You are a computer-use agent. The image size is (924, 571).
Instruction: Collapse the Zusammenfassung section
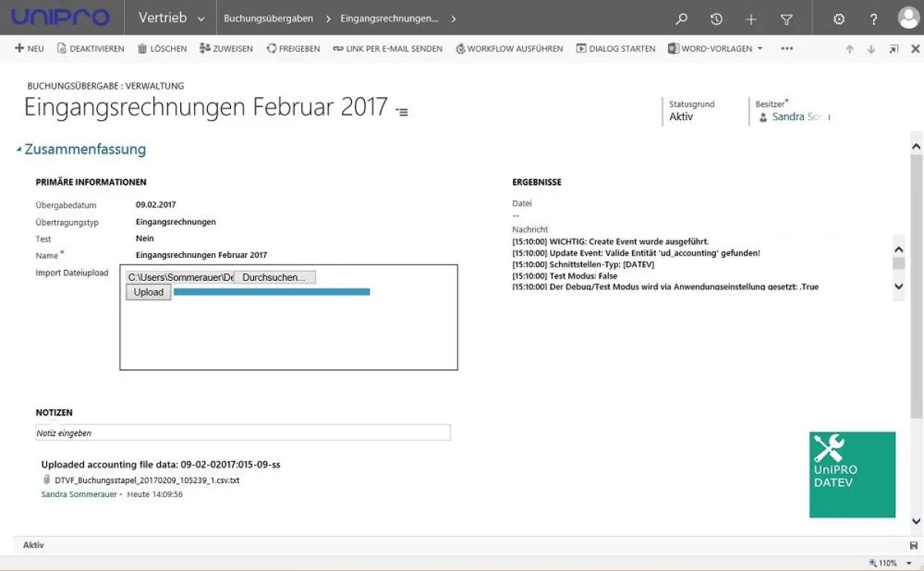(x=18, y=149)
